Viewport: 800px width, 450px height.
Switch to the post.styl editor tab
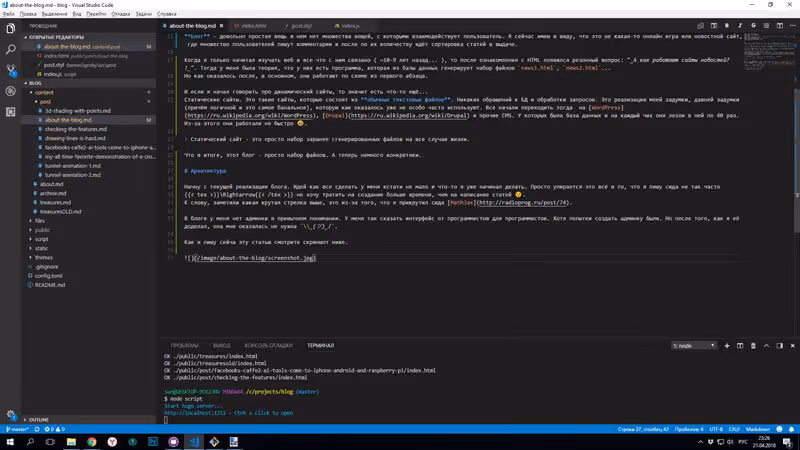[x=302, y=26]
